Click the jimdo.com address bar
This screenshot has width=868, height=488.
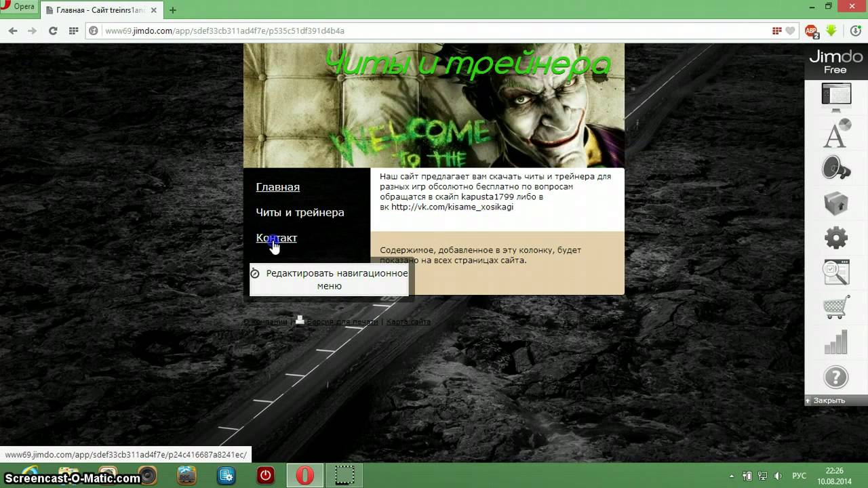[x=434, y=30]
